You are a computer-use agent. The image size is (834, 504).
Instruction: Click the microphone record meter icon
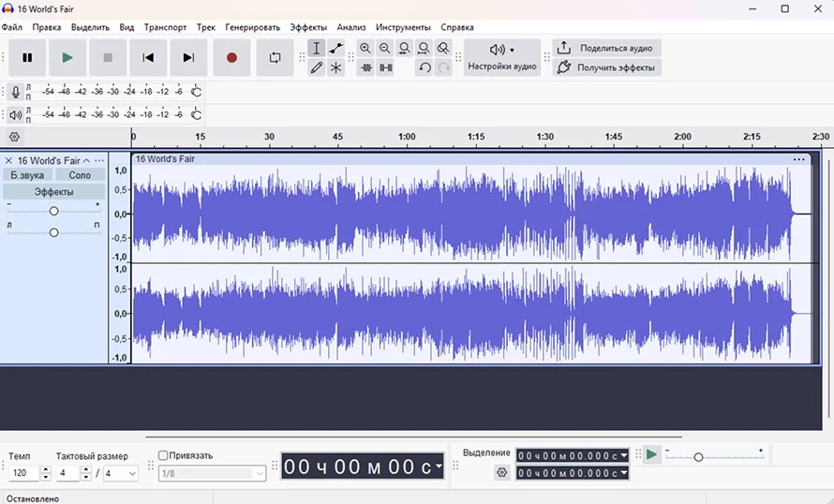[x=15, y=92]
